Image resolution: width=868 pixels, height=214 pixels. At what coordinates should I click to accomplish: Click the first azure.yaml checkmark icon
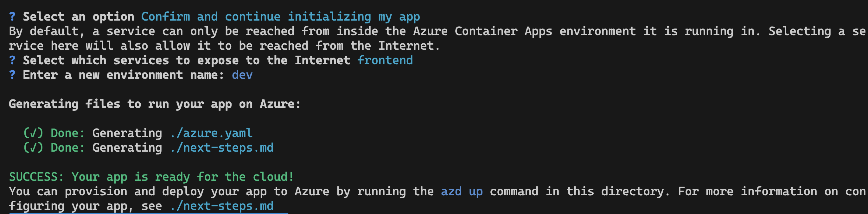33,133
